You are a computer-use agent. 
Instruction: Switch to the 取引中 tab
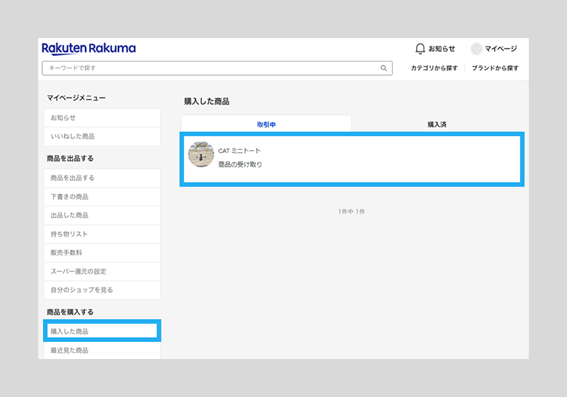266,124
